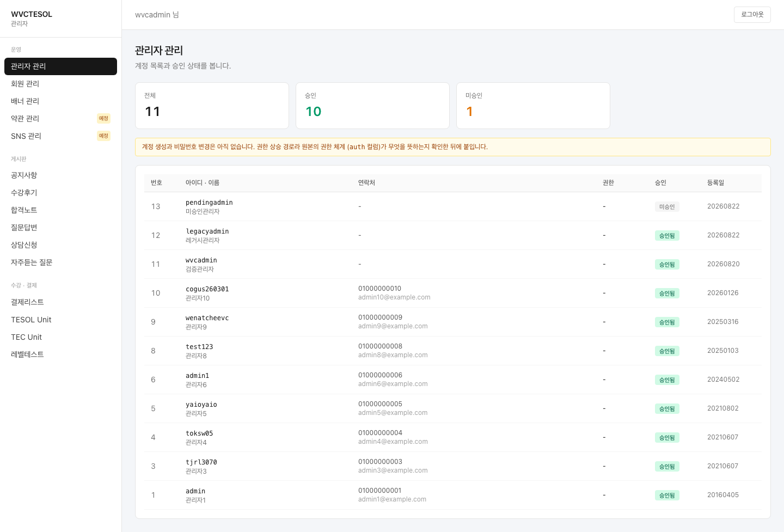Open 관리자 관리 in the sidebar
The width and height of the screenshot is (784, 532).
(x=60, y=66)
